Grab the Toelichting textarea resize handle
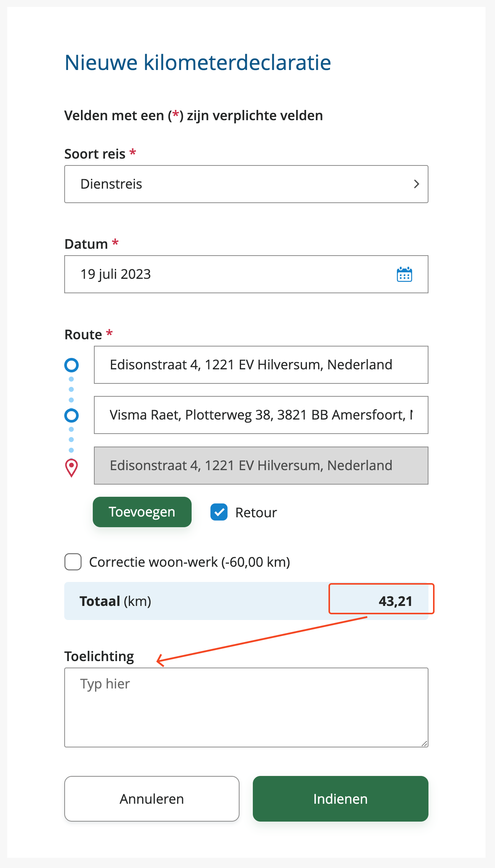The height and width of the screenshot is (868, 495). [424, 743]
